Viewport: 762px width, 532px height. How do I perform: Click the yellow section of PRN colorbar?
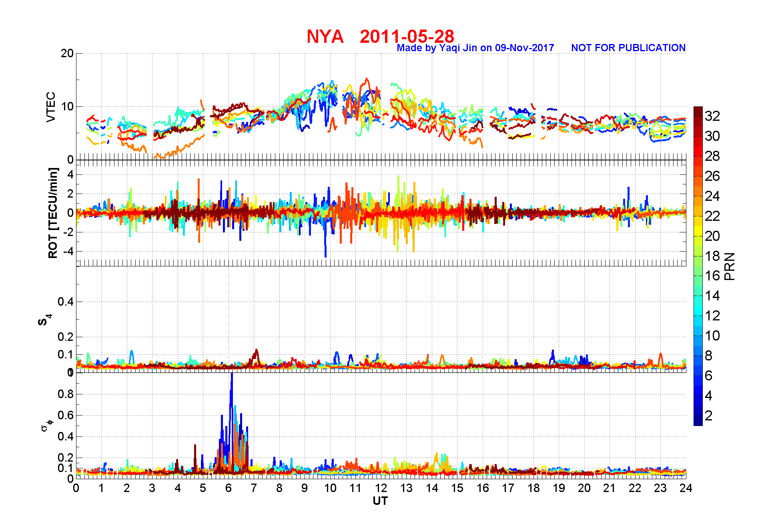[x=698, y=231]
